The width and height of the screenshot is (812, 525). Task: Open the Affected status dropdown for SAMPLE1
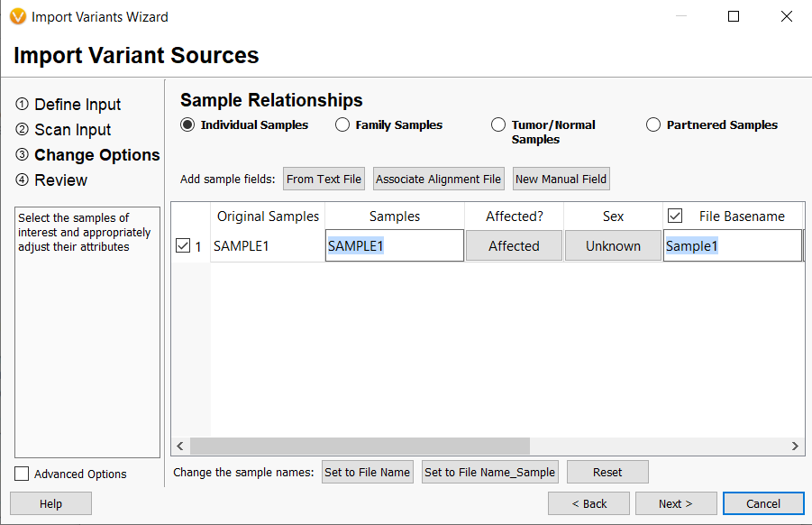point(514,245)
